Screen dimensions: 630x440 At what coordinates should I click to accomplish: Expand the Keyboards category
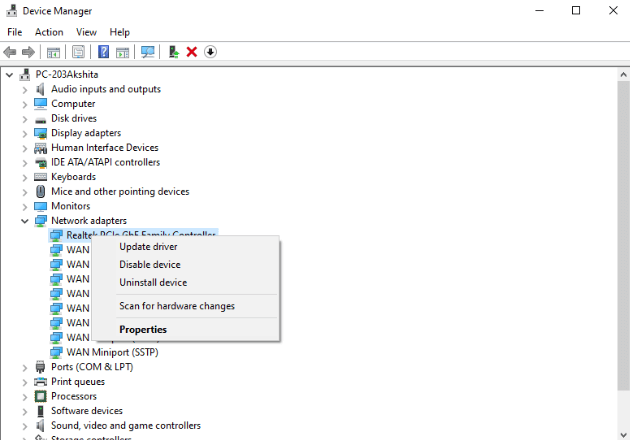[x=25, y=177]
